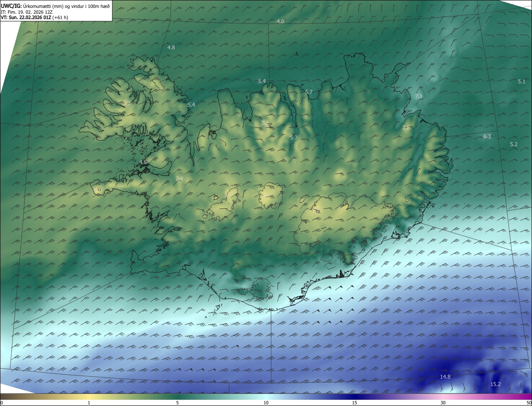Select the 5.2 value label
Image resolution: width=532 pixels, height=406 pixels.
tap(514, 144)
